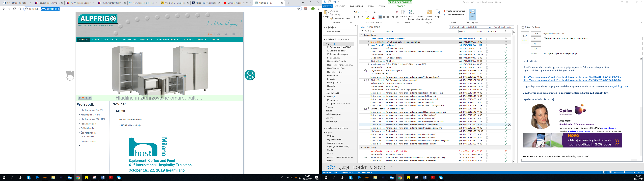The height and width of the screenshot is (181, 644).
Task: Open GOSTINSTVO in Alpfrigo site menu
Action: pos(111,40)
